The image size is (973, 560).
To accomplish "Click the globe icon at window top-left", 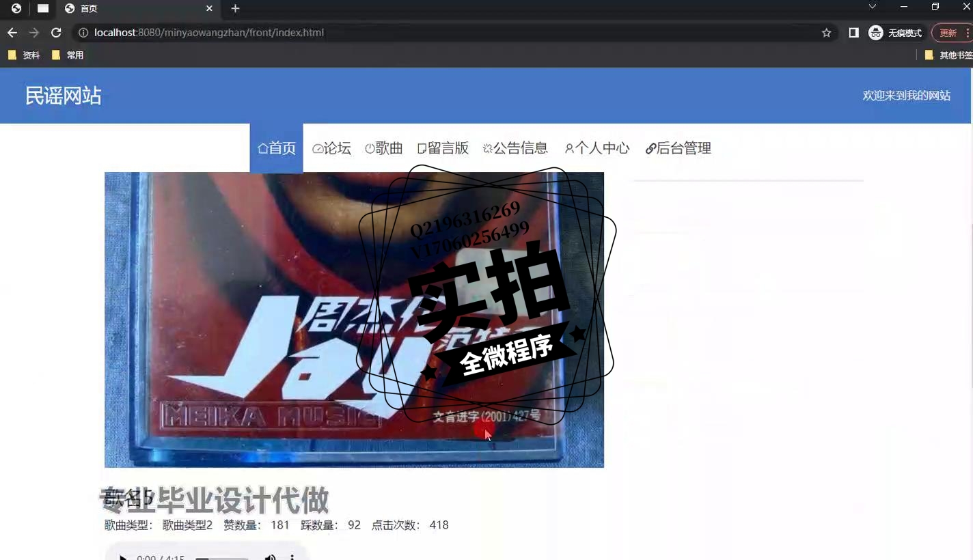I will [x=16, y=8].
